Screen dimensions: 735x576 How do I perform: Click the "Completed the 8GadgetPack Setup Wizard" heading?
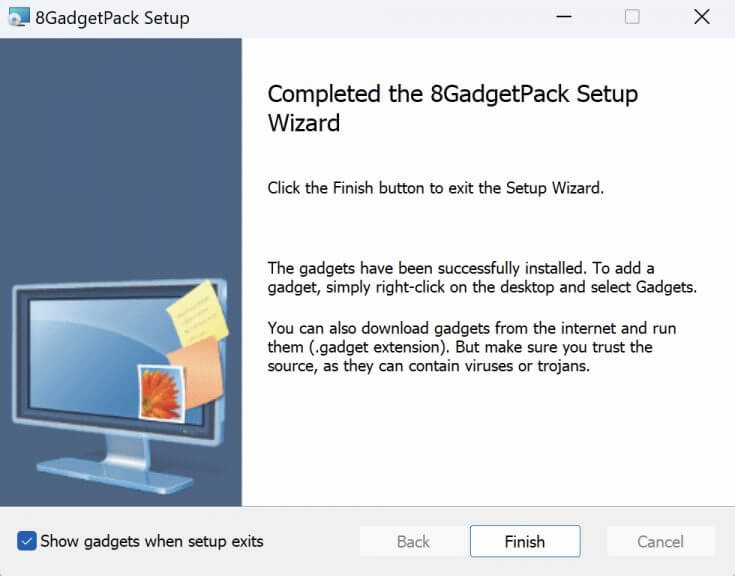pyautogui.click(x=452, y=108)
